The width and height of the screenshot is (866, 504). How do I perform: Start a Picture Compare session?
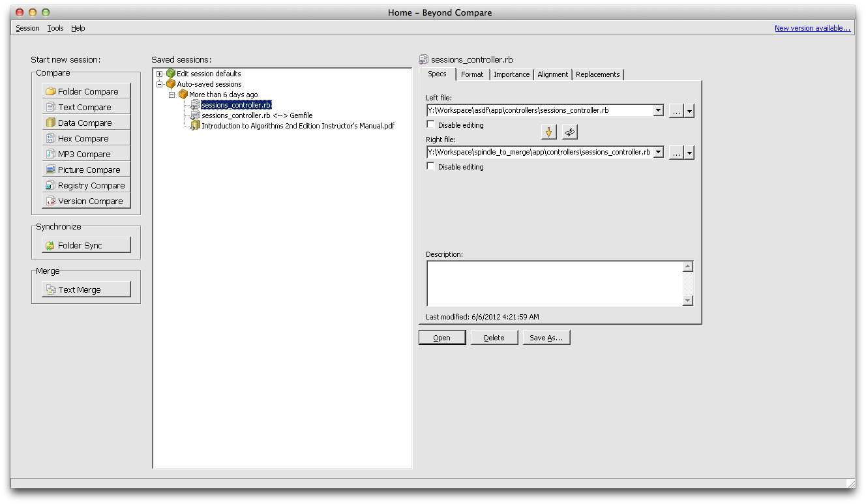pos(86,169)
